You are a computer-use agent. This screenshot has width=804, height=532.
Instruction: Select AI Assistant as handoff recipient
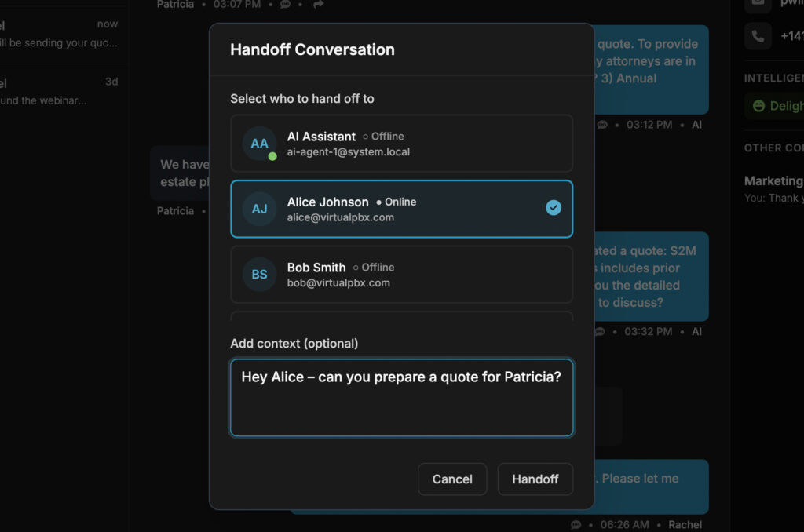[401, 144]
